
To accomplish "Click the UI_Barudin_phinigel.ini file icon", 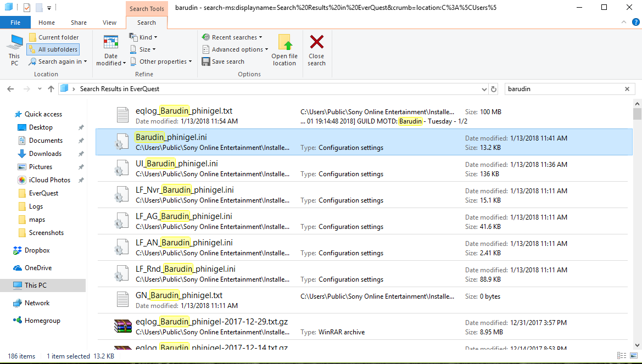I will pyautogui.click(x=120, y=168).
